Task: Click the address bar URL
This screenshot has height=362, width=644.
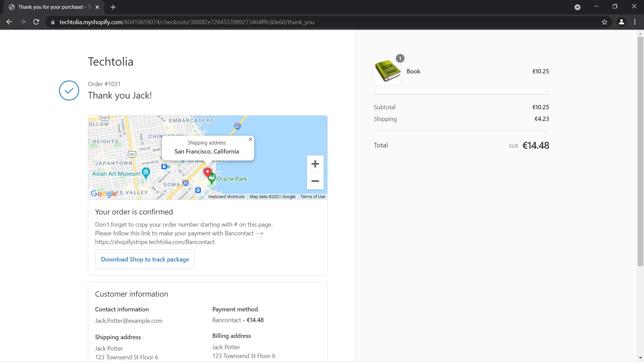Action: pyautogui.click(x=187, y=22)
